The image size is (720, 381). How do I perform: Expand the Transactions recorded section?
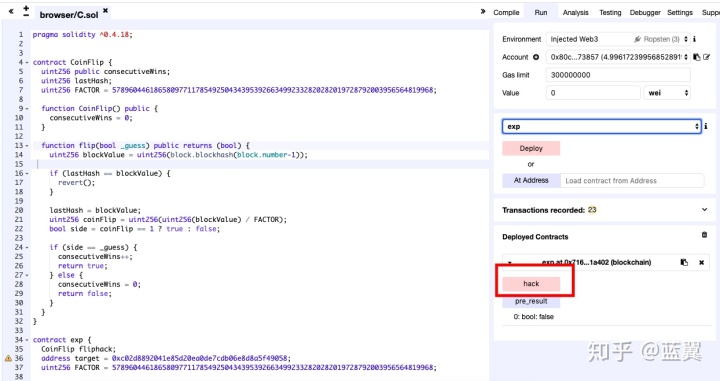(704, 210)
